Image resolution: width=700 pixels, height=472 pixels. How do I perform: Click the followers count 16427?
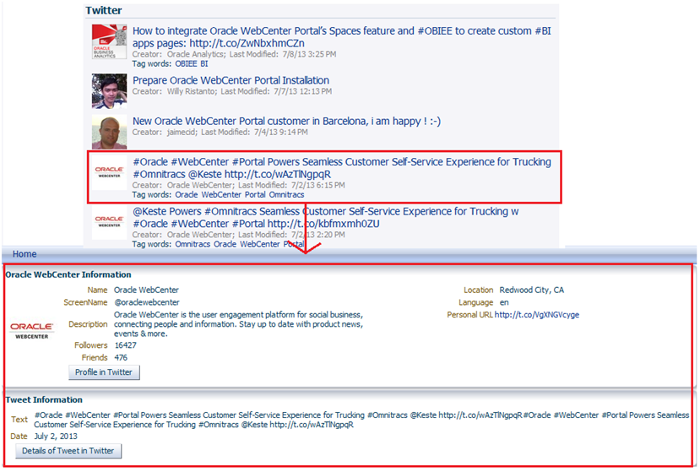tap(125, 345)
